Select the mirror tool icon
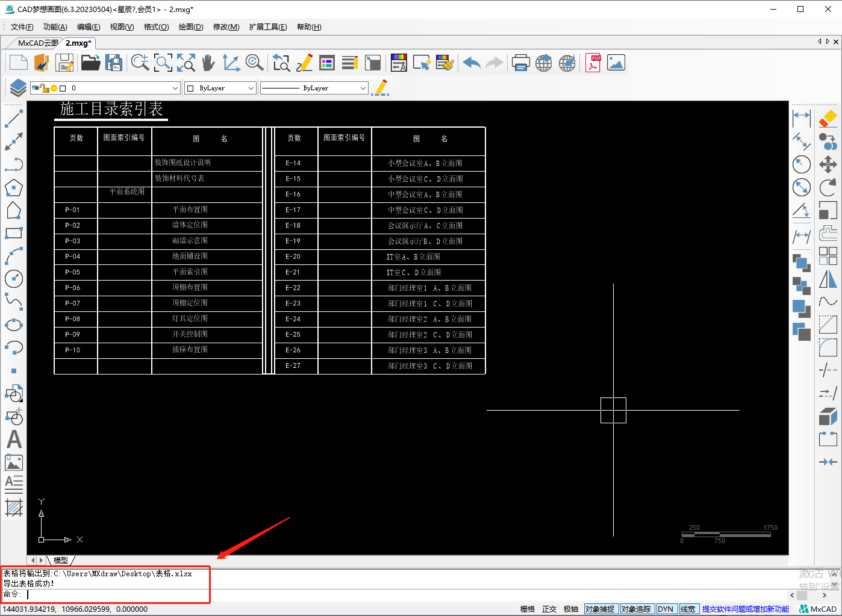 pos(828,279)
